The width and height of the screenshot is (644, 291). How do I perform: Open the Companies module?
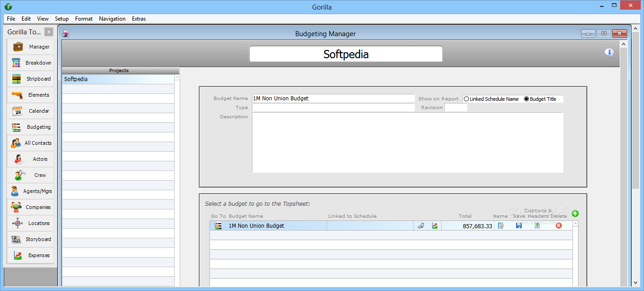[x=30, y=207]
